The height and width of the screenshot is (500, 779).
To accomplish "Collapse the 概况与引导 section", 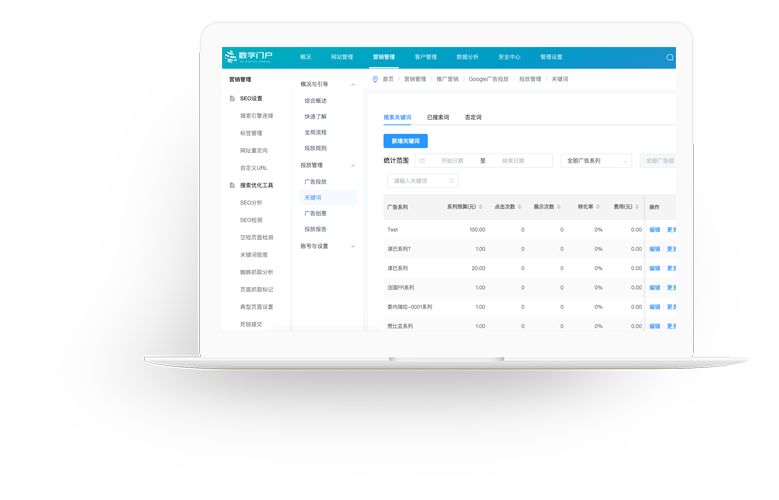I will [x=352, y=84].
